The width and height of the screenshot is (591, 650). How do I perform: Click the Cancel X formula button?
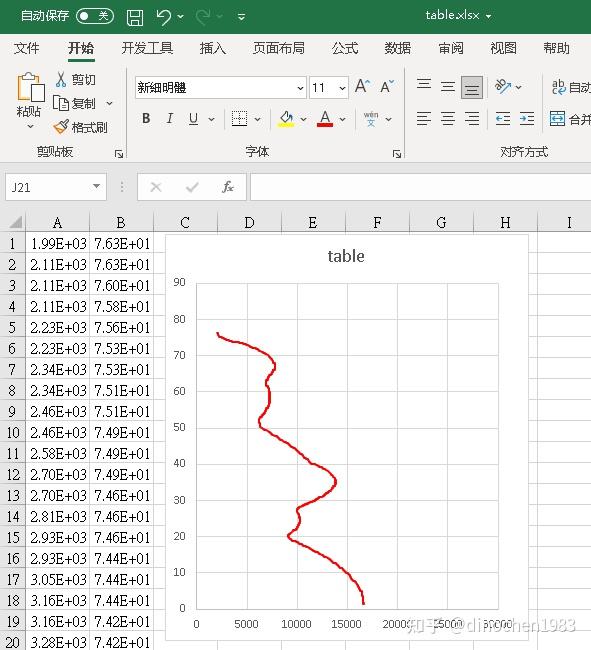pyautogui.click(x=156, y=187)
